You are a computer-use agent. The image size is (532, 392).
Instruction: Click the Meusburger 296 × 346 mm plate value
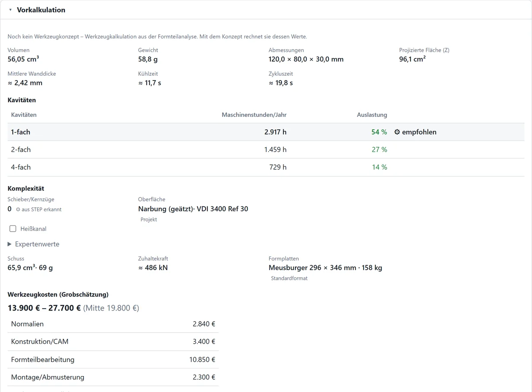[313, 268]
